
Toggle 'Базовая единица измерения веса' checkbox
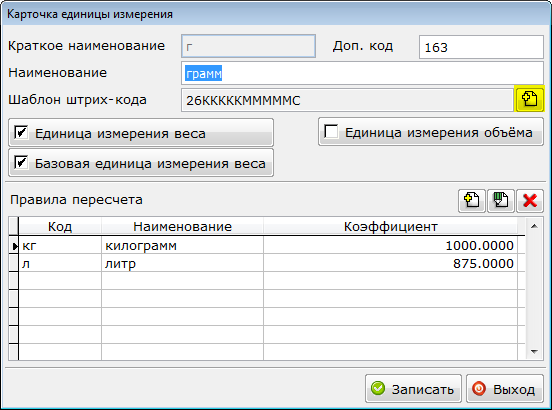[21, 163]
